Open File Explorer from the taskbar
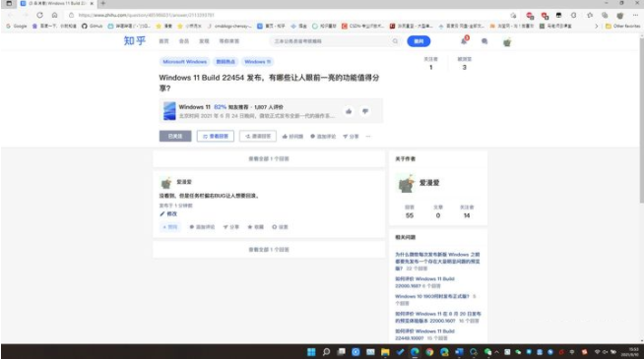The width and height of the screenshot is (644, 359). [x=385, y=351]
